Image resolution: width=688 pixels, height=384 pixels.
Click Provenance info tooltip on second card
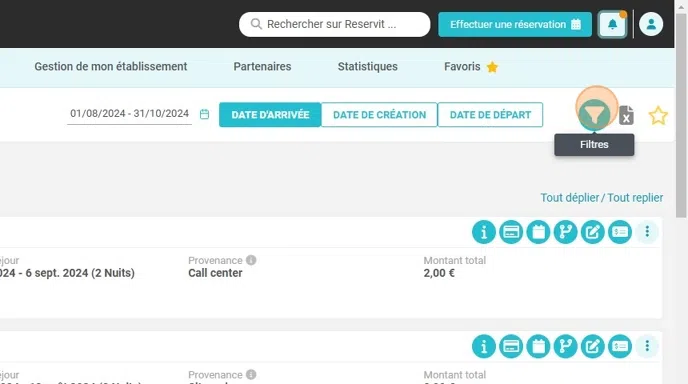coord(251,375)
